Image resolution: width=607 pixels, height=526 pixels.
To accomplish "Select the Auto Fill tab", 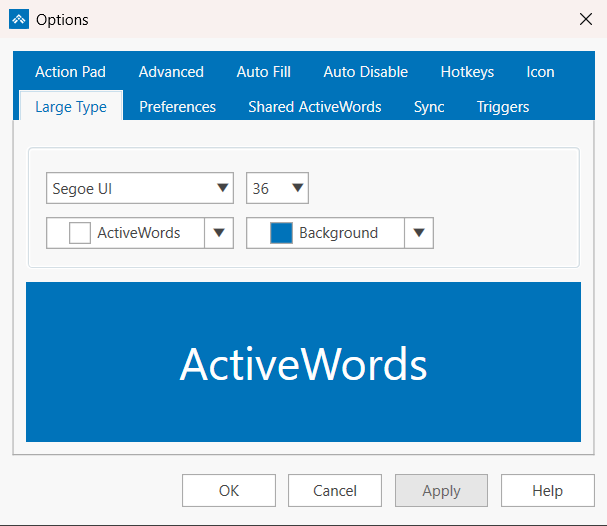I will click(264, 72).
